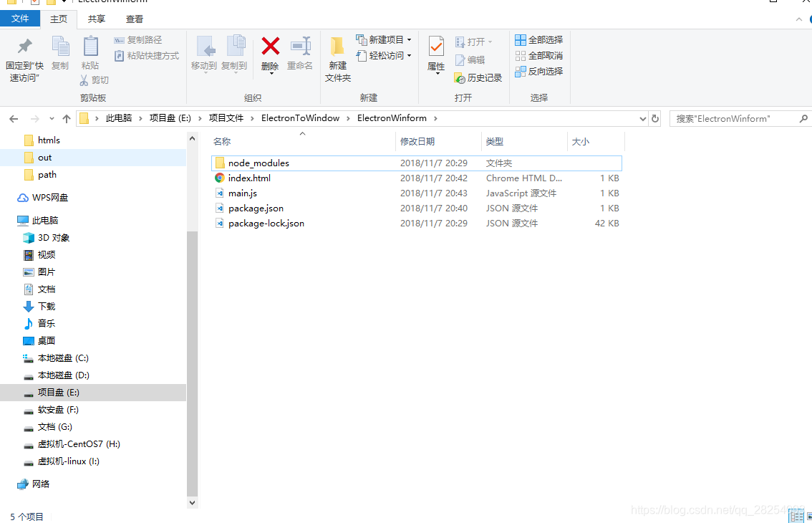
Task: Go back with the left arrow
Action: tap(14, 119)
